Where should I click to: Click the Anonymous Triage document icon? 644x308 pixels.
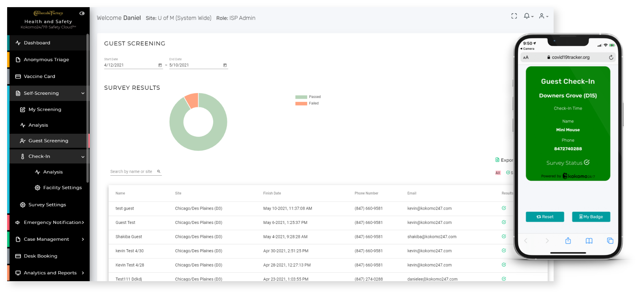click(18, 60)
